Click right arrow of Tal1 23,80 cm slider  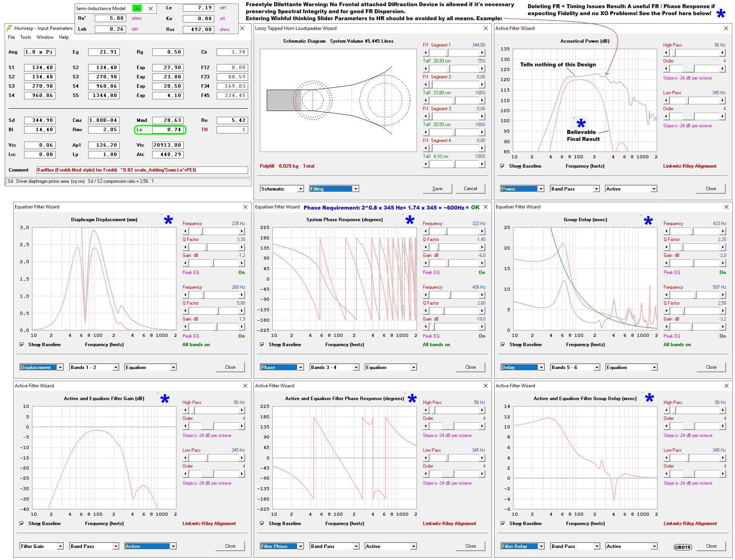tap(482, 100)
